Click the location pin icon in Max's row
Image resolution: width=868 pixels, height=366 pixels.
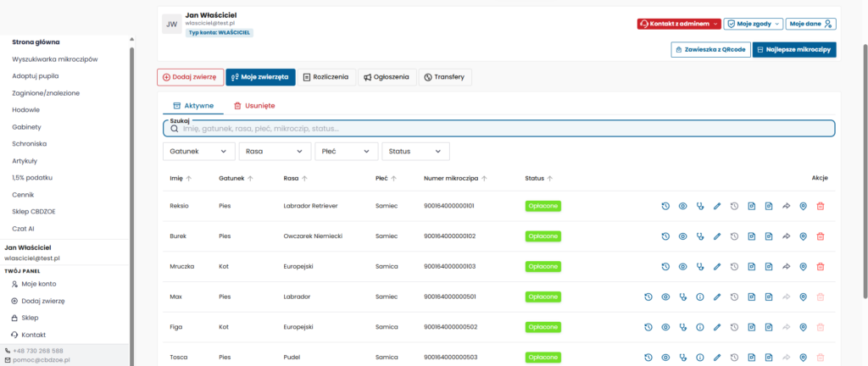[803, 297]
